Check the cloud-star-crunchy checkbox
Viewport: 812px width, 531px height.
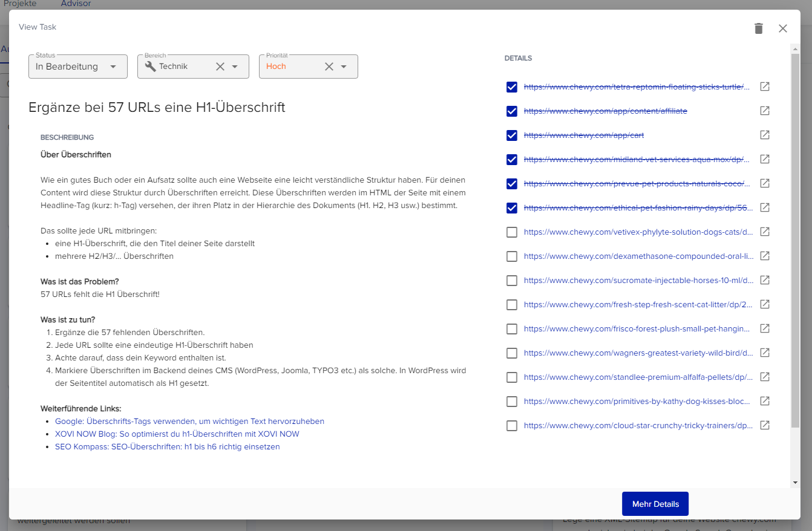512,426
